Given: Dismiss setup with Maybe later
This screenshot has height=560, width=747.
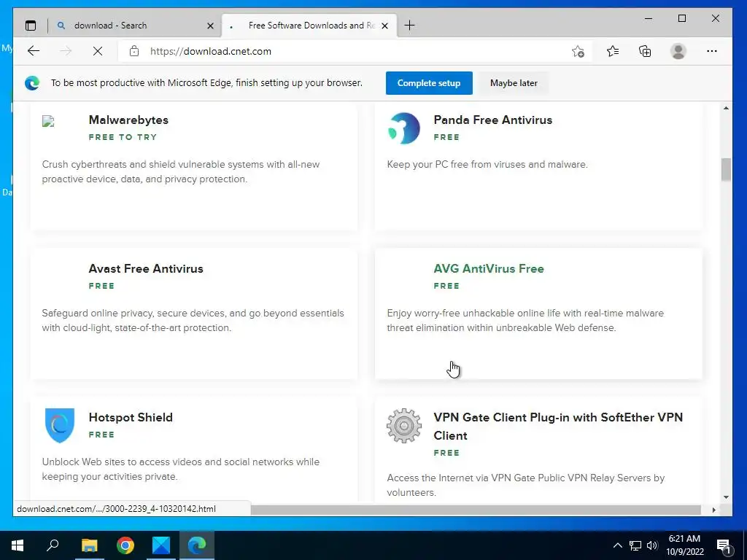Looking at the screenshot, I should tap(514, 83).
